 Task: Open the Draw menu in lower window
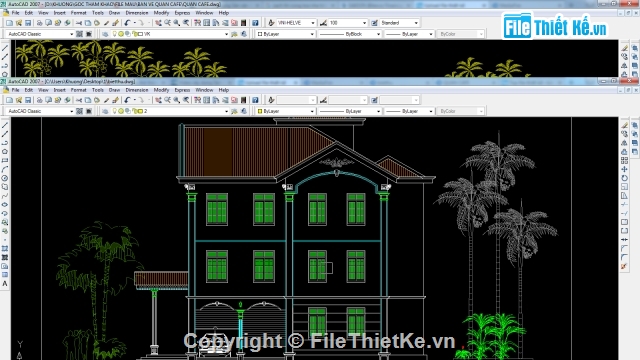pyautogui.click(x=114, y=90)
